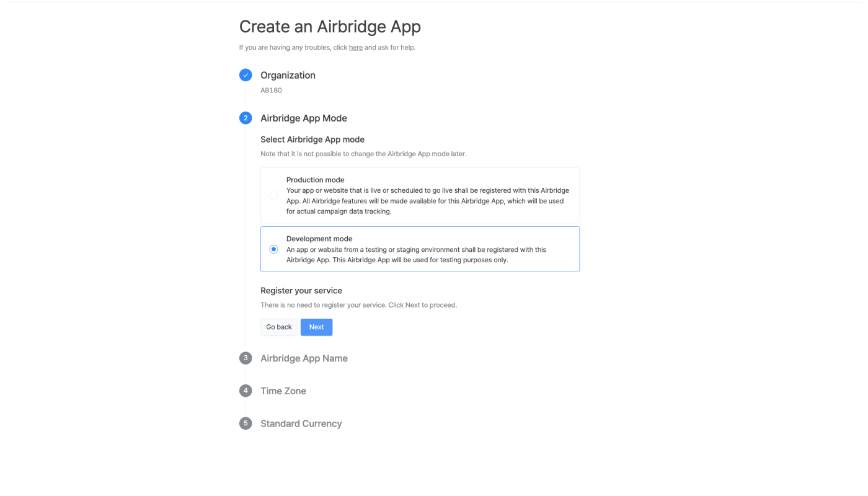The image size is (868, 496).
Task: Click the Next button
Action: [x=316, y=327]
